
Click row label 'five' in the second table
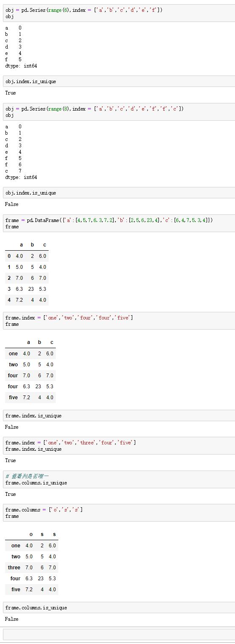tap(13, 398)
